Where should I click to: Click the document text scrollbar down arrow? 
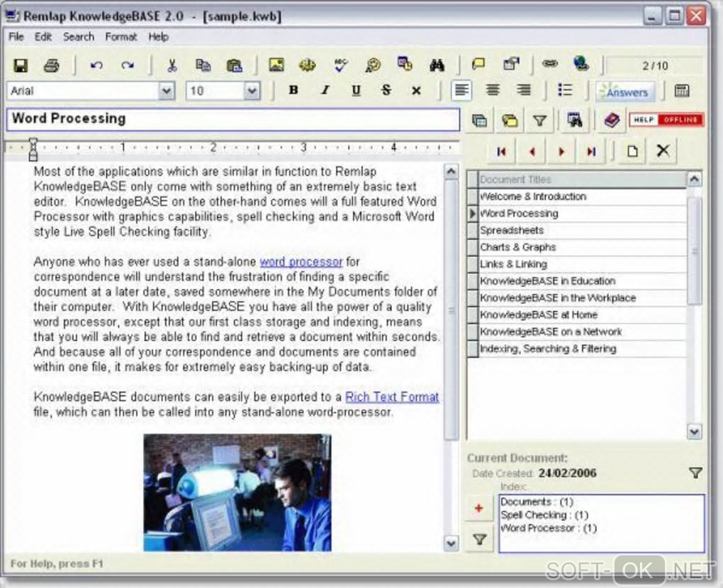click(x=451, y=543)
